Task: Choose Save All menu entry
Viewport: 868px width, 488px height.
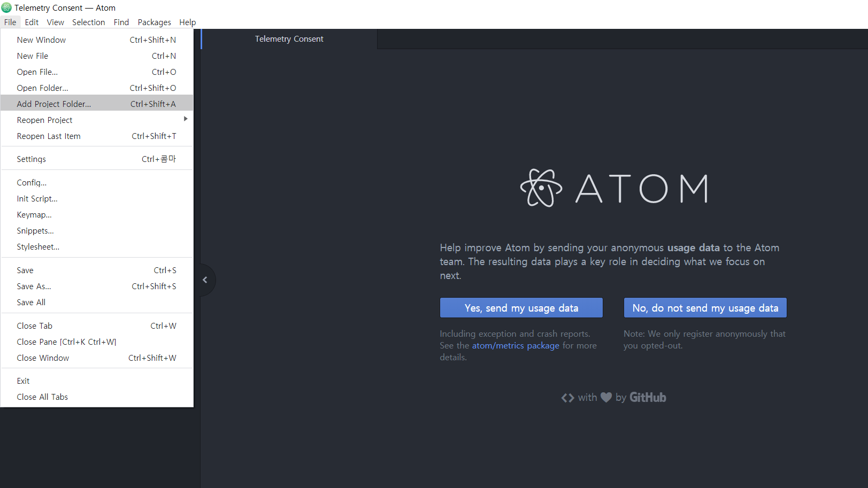Action: tap(97, 303)
